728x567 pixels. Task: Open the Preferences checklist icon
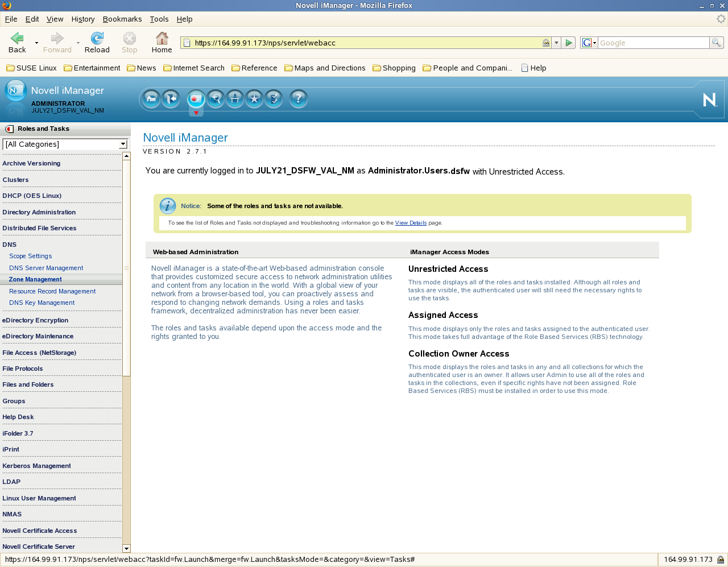point(274,99)
